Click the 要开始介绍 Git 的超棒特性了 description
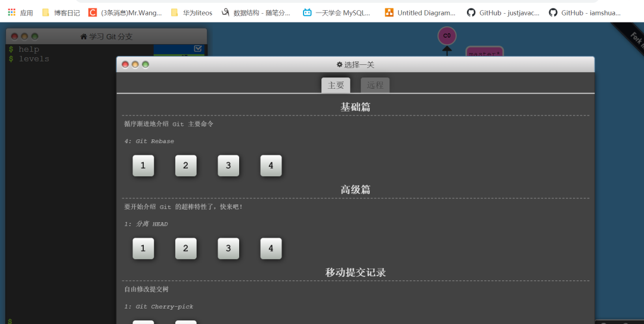 pos(183,207)
